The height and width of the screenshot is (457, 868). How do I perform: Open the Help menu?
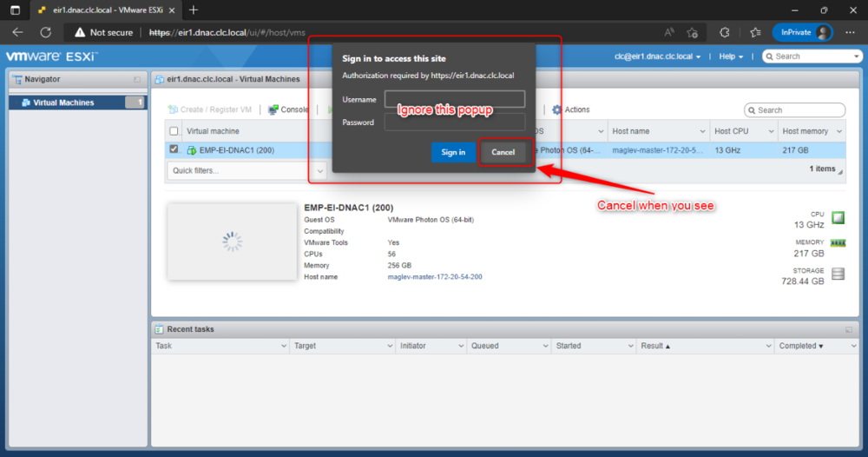[731, 56]
